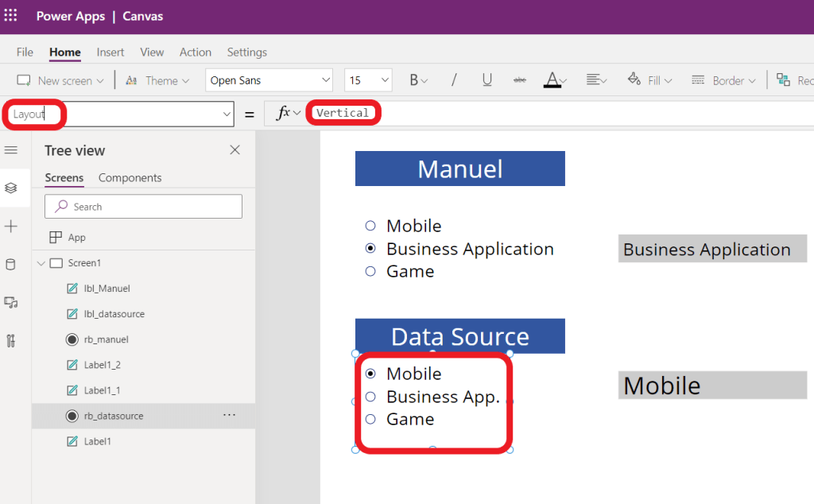Click the Tree view search box
Viewport: 814px width, 504px height.
[144, 207]
